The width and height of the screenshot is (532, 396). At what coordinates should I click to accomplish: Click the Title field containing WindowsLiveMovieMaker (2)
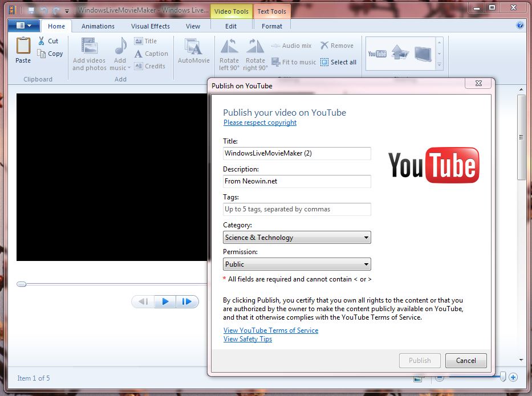pyautogui.click(x=297, y=153)
